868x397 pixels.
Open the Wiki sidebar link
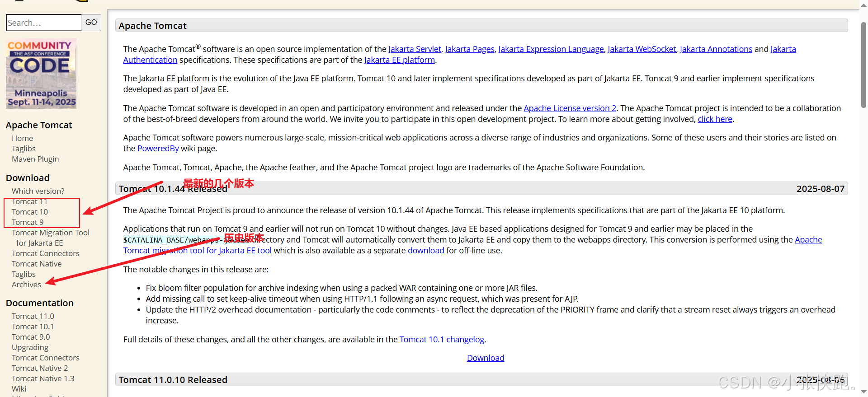[19, 389]
